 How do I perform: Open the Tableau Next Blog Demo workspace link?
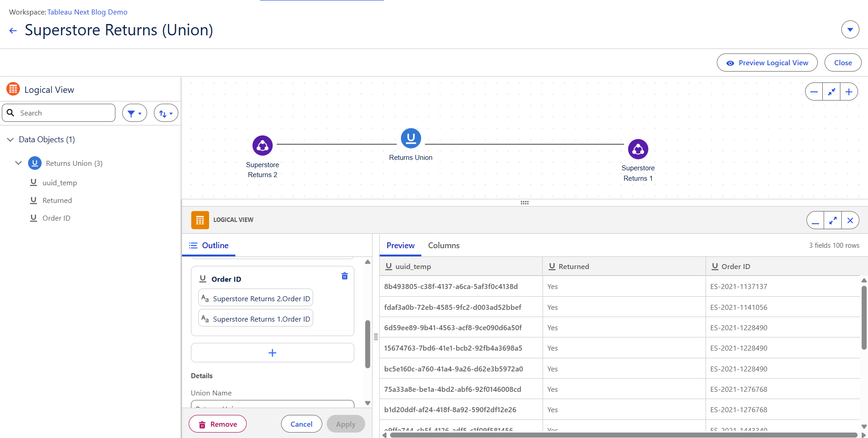(87, 12)
